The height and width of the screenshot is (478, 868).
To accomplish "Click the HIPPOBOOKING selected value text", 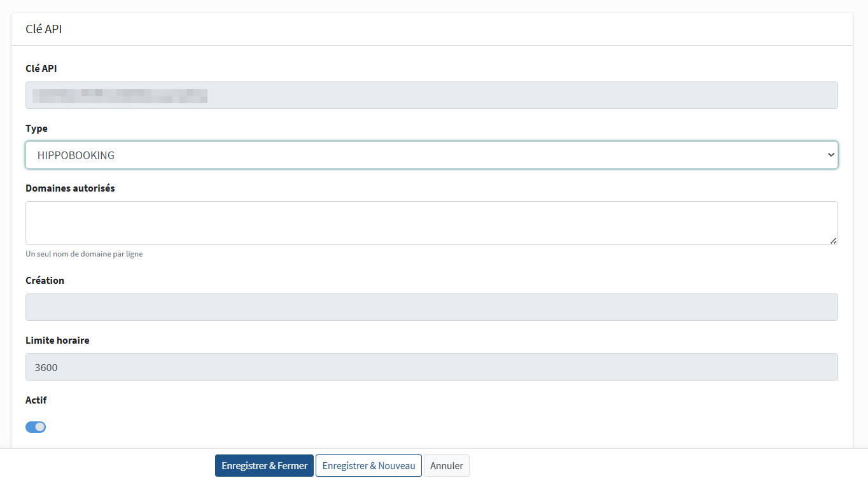I will [x=76, y=155].
